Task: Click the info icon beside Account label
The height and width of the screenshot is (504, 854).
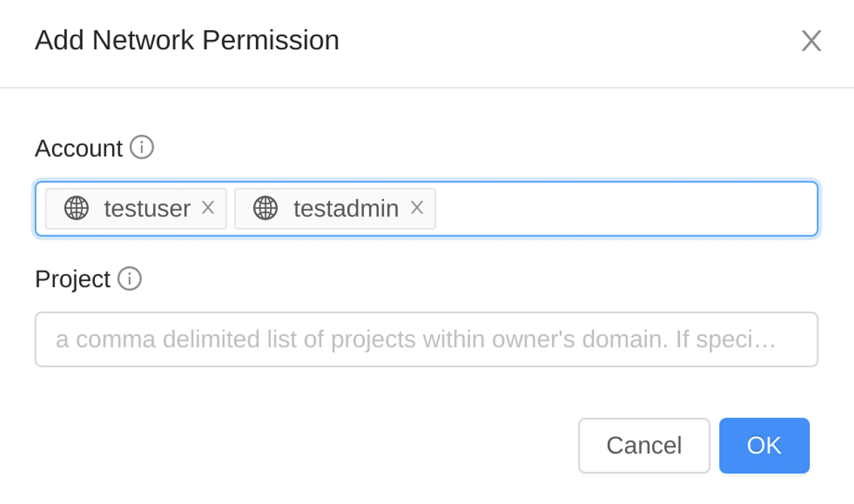Action: point(142,147)
